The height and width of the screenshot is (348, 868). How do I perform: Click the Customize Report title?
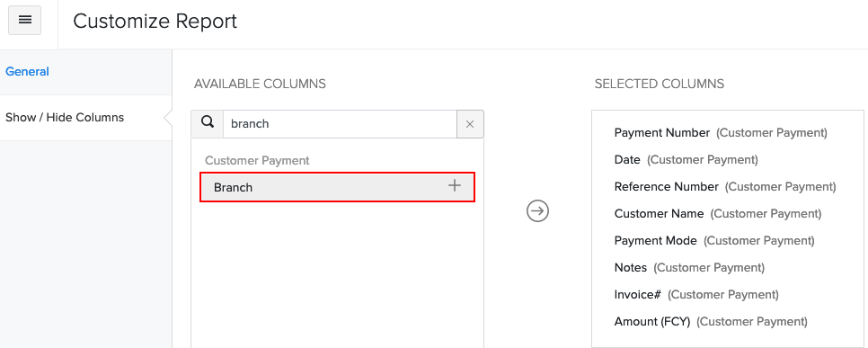point(155,21)
